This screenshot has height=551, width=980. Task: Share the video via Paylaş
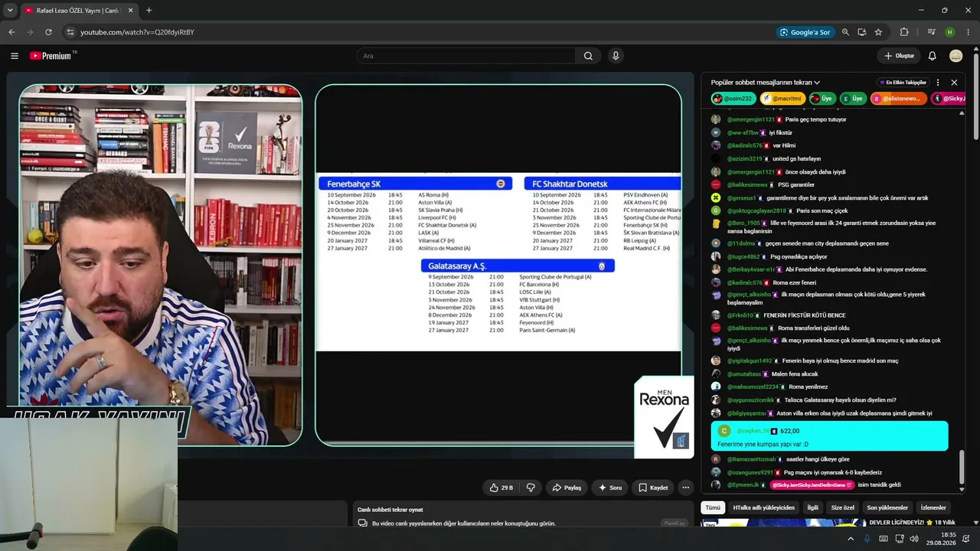pyautogui.click(x=567, y=487)
